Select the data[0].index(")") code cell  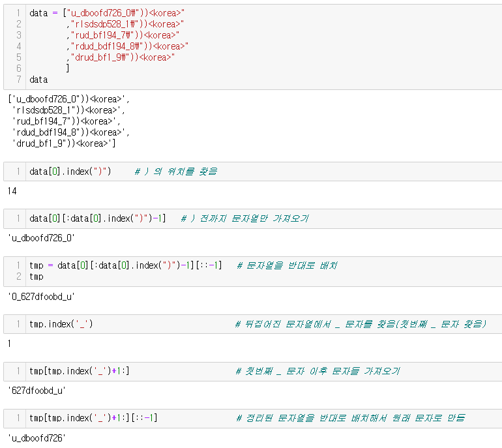[x=253, y=172]
